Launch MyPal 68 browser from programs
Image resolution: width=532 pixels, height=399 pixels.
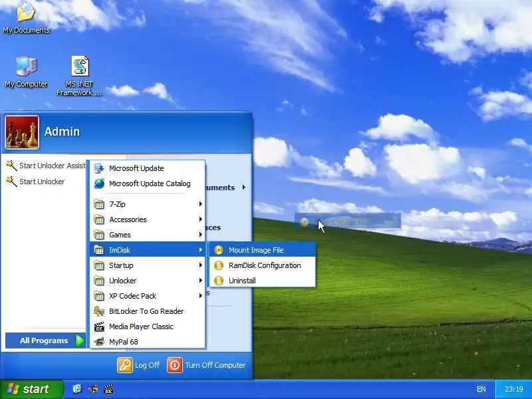pyautogui.click(x=147, y=341)
